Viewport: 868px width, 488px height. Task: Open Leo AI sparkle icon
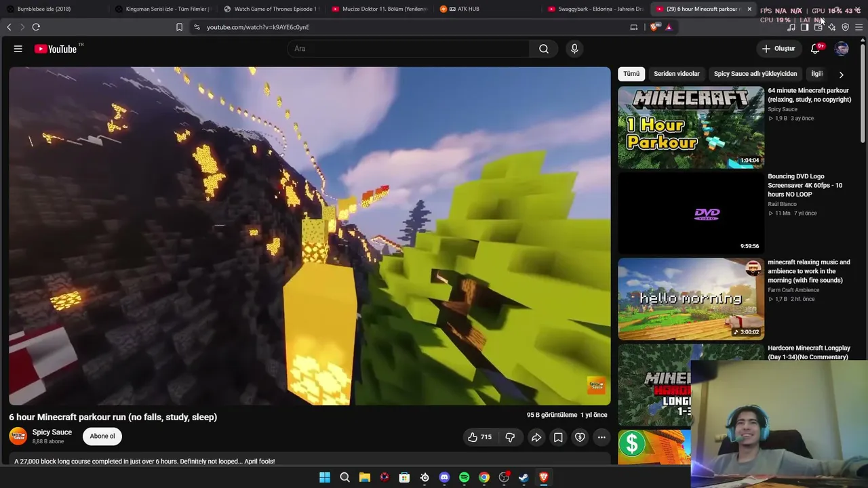[x=832, y=27]
